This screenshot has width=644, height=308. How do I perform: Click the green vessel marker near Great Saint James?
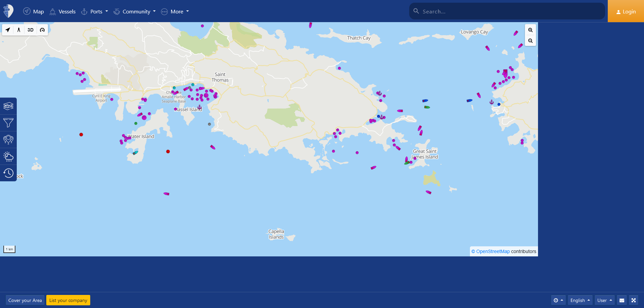(407, 163)
